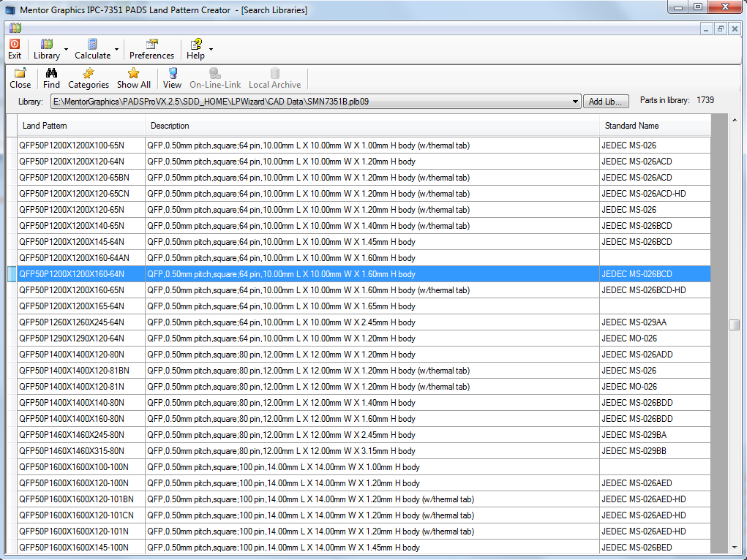Viewport: 747px width, 560px height.
Task: Select row QFP50P1400X1400X120-81N
Action: [x=364, y=387]
